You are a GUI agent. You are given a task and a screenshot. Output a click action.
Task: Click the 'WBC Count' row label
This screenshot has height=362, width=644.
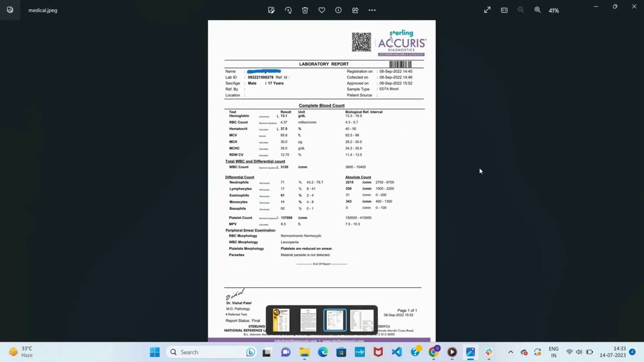tap(239, 167)
